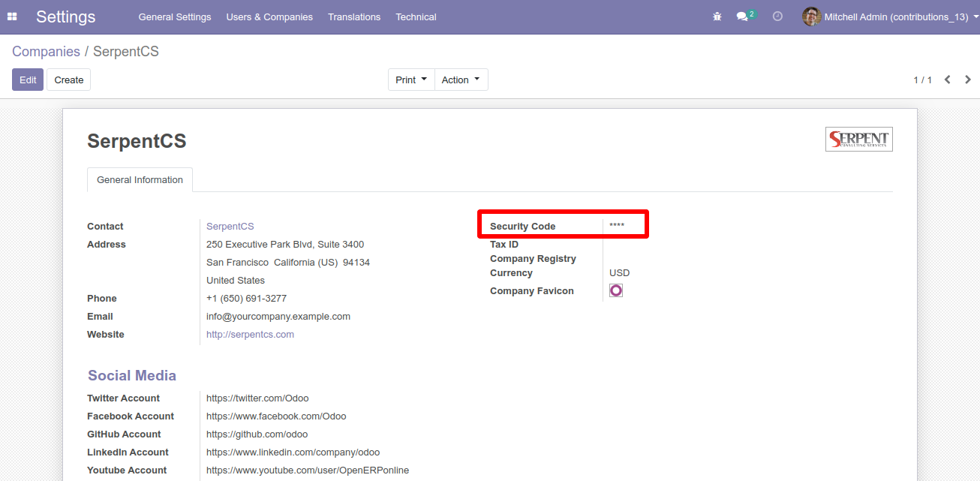Open the activities clock icon
Image resolution: width=980 pixels, height=481 pixels.
(777, 17)
